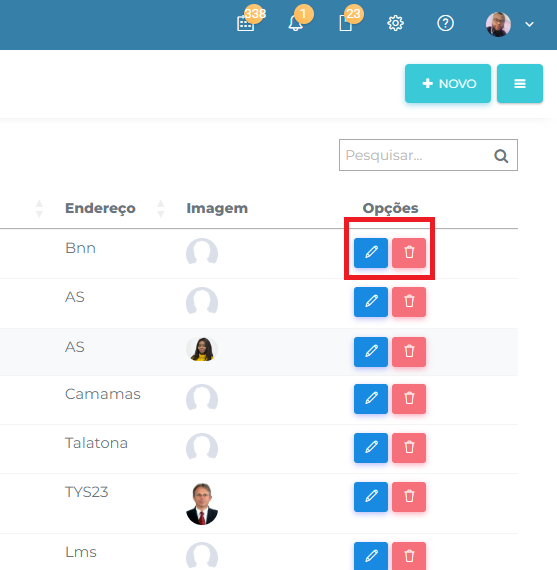Open the help question mark icon
This screenshot has height=570, width=557.
pos(445,24)
